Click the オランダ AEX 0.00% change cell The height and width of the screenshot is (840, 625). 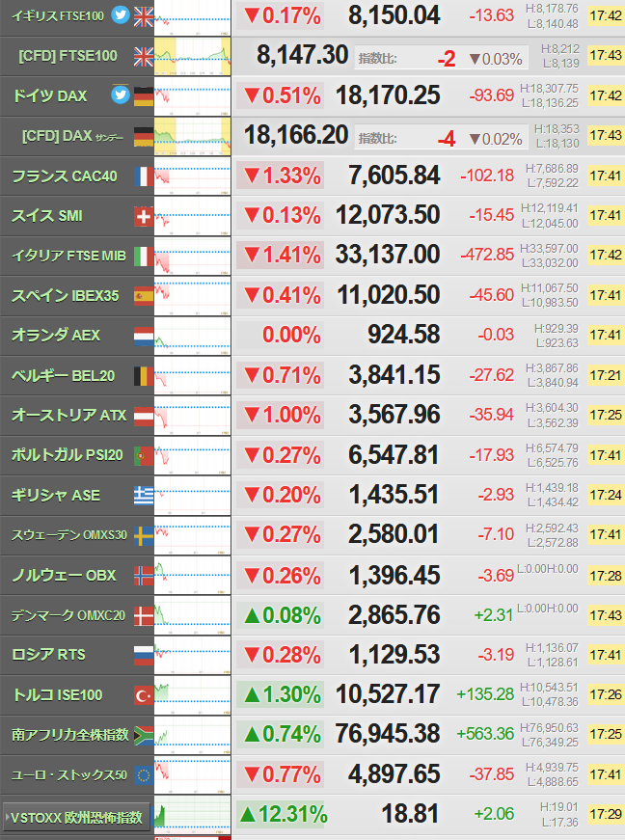coord(280,335)
